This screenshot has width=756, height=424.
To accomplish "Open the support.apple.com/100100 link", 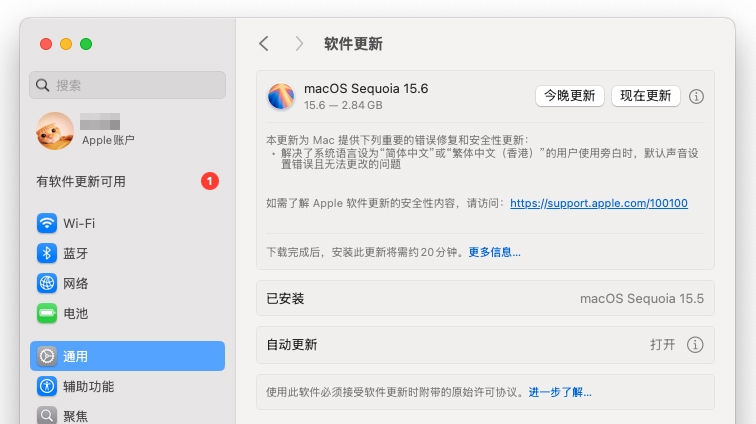I will click(x=599, y=203).
